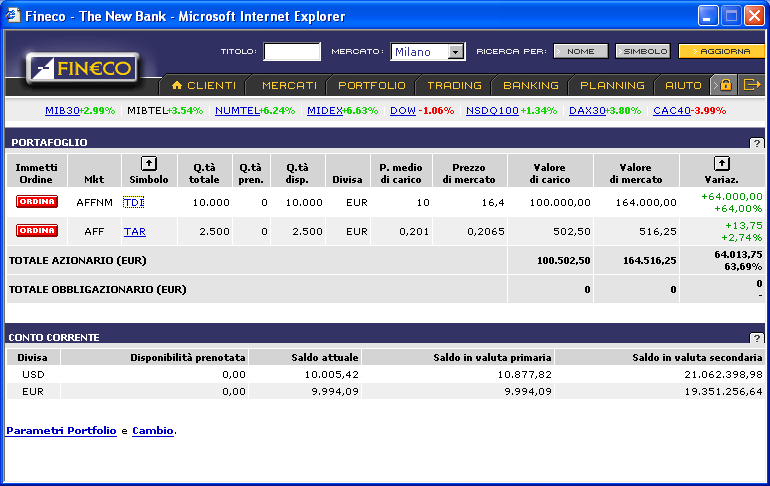This screenshot has width=770, height=486.
Task: Click the DOW index link
Action: click(x=403, y=110)
